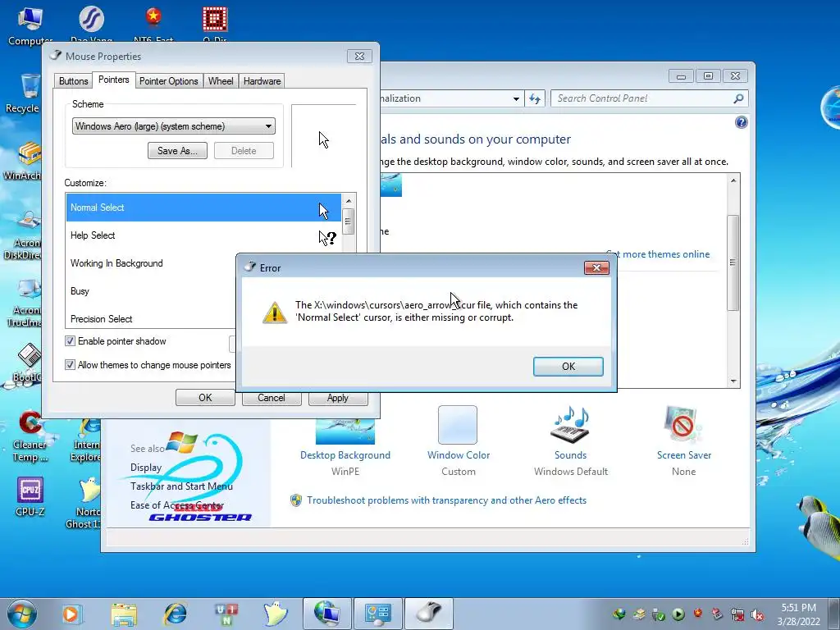Switch to Mouse Properties taskbar button
Screen dimensions: 840x630
(428, 614)
